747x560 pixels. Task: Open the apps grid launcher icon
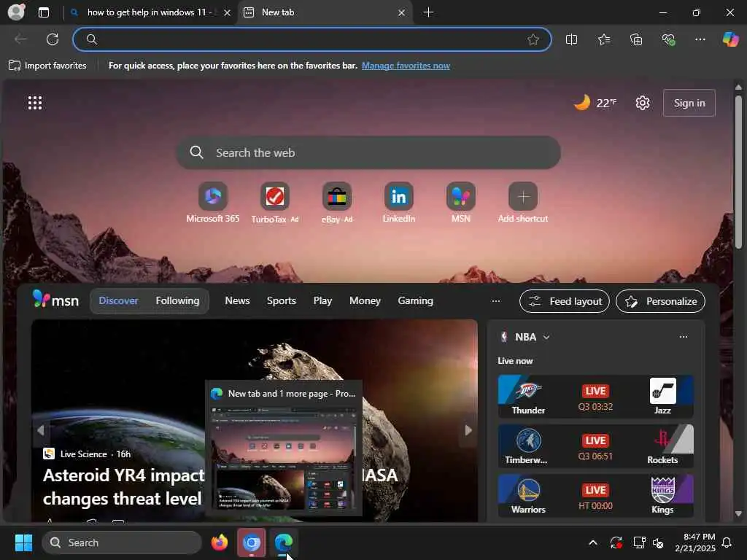pyautogui.click(x=35, y=103)
